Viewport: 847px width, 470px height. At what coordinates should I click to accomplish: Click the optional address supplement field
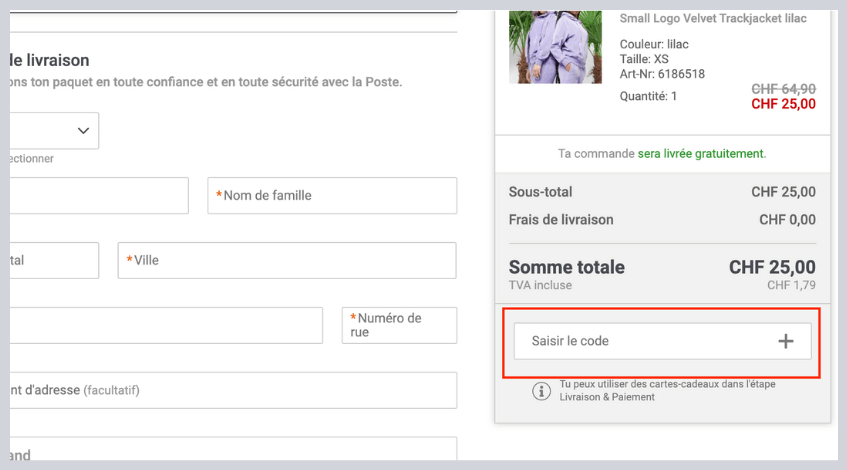point(233,390)
